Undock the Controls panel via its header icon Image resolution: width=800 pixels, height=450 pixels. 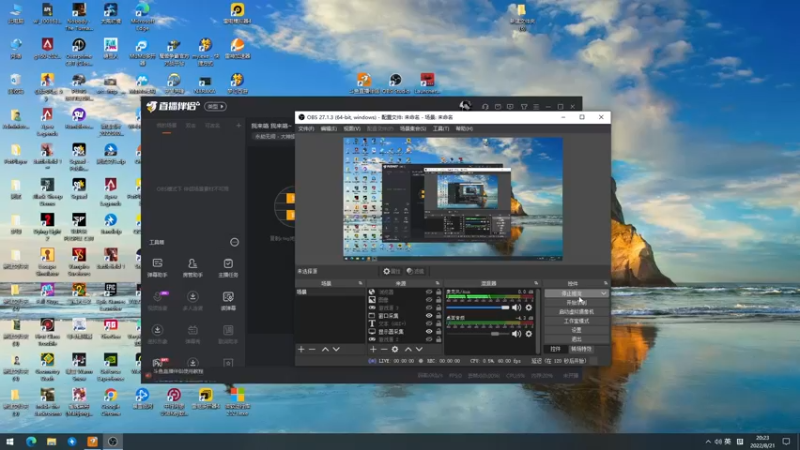pyautogui.click(x=606, y=283)
